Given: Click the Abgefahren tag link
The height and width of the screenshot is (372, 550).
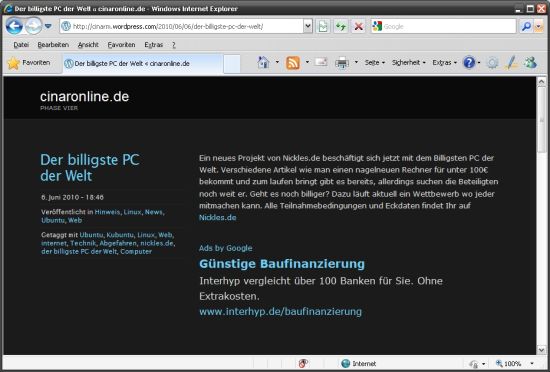Looking at the screenshot, I should 118,243.
